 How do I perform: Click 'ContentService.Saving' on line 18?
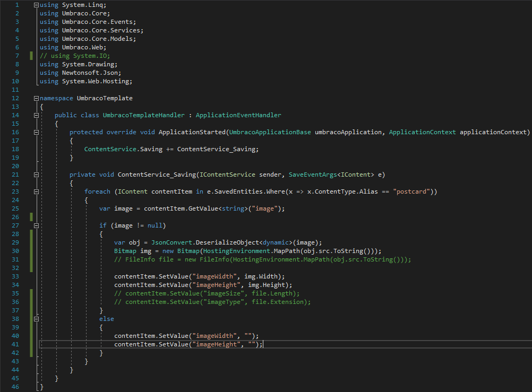pyautogui.click(x=124, y=149)
